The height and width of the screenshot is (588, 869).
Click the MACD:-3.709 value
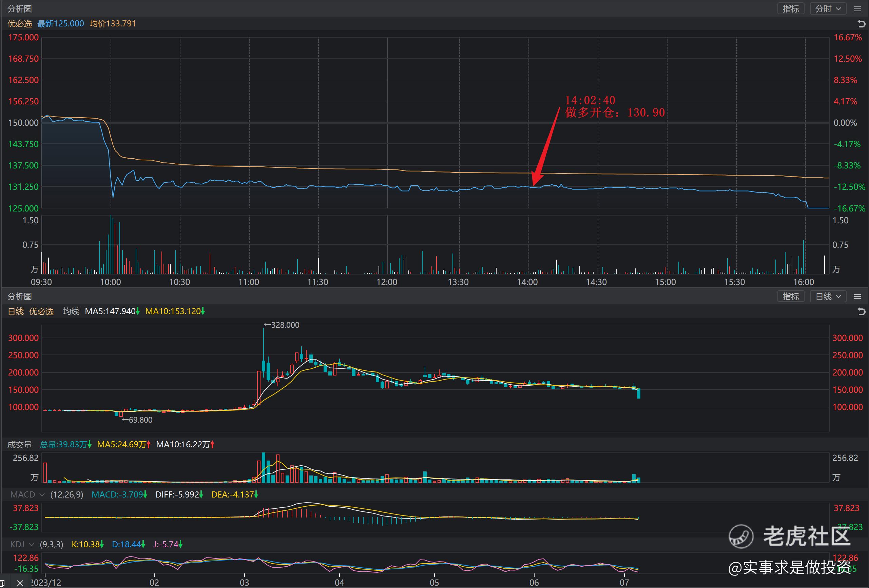[119, 494]
